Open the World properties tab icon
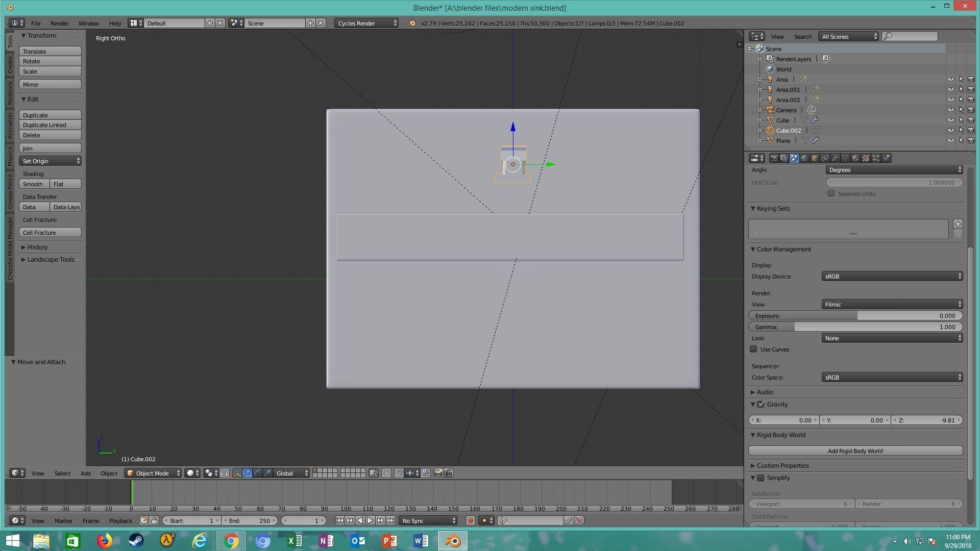 (804, 158)
